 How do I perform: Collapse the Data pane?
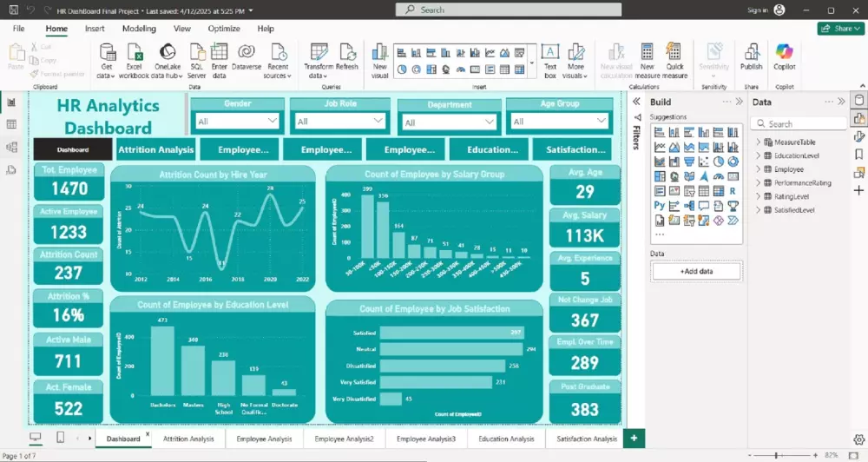(x=841, y=102)
